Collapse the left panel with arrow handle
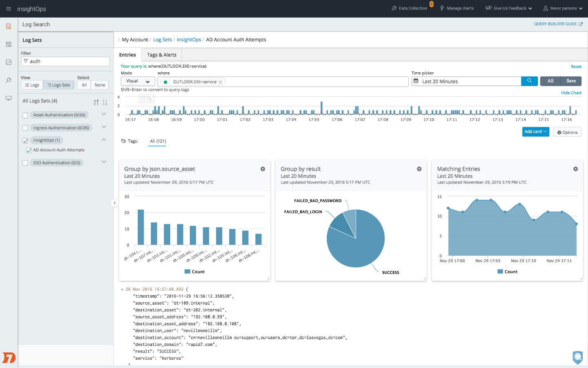 [x=115, y=203]
